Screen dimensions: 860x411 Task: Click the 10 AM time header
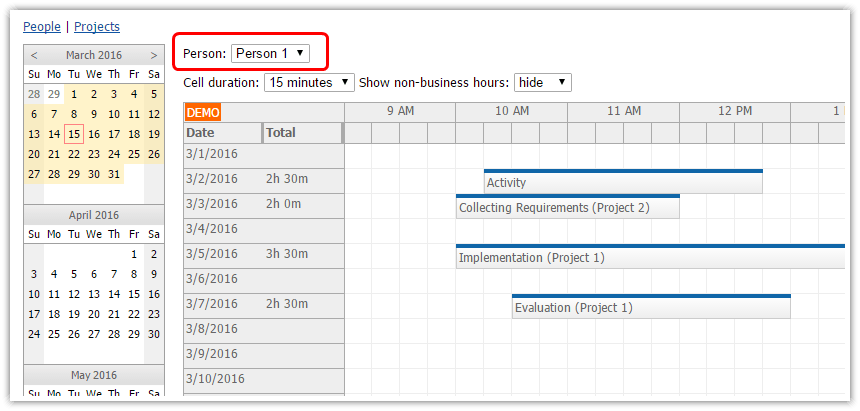512,111
